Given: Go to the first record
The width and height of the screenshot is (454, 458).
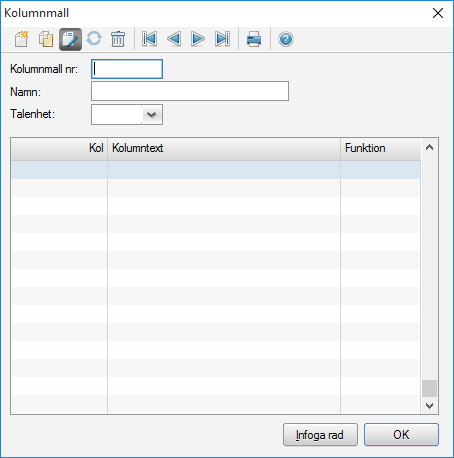Looking at the screenshot, I should pyautogui.click(x=149, y=39).
